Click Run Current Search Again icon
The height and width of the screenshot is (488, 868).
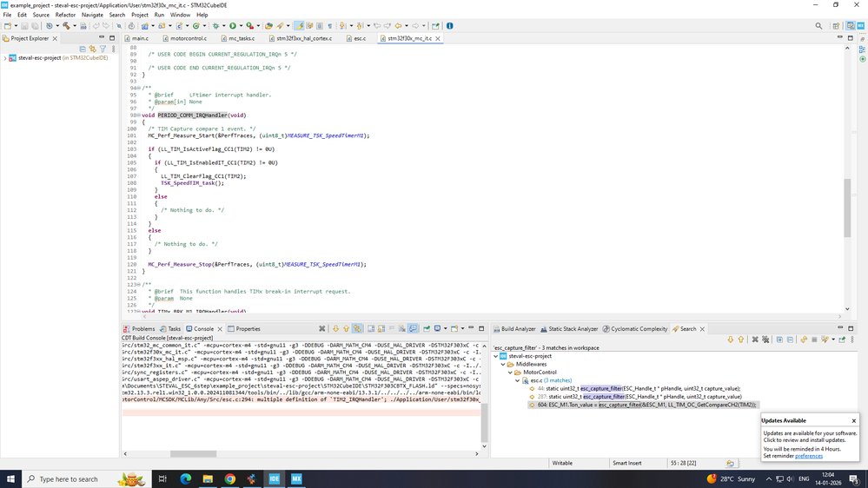(804, 340)
